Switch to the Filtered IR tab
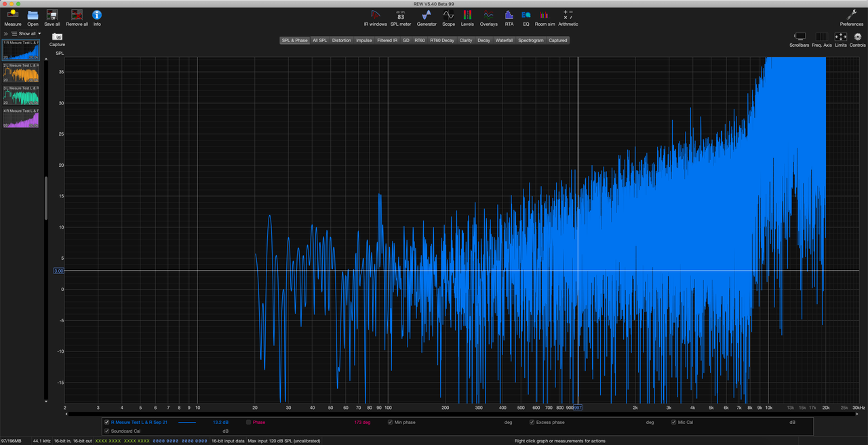 tap(387, 40)
